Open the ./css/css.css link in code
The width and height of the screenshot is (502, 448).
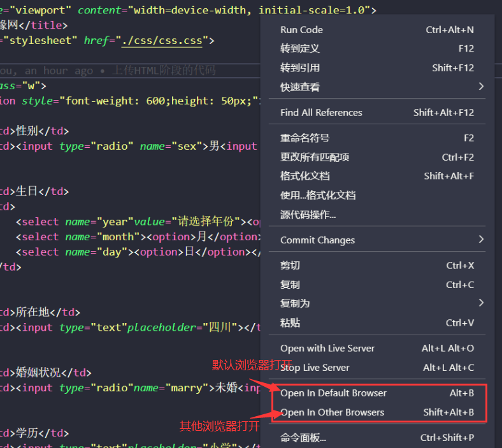tap(162, 41)
